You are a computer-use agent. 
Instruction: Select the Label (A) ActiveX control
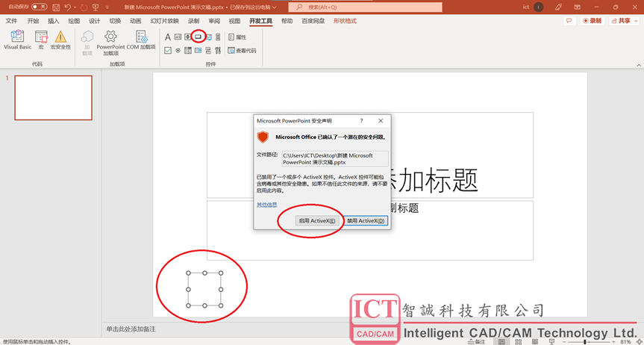pos(168,37)
